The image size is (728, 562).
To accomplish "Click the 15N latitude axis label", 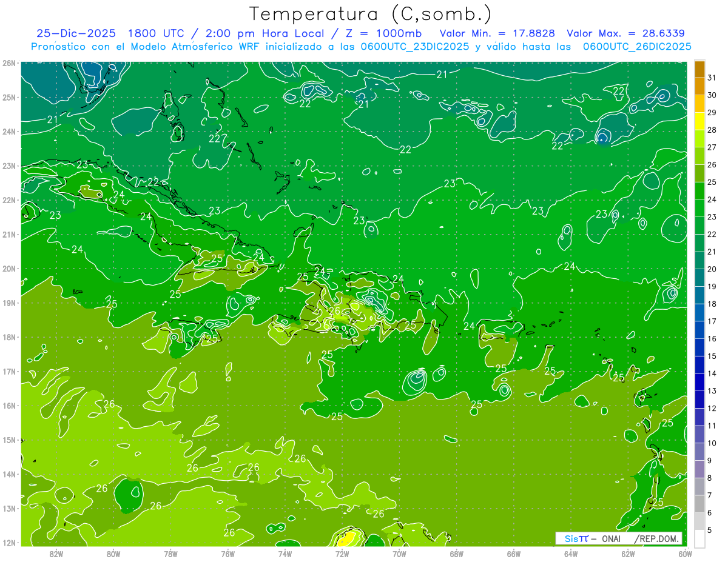I will click(x=9, y=440).
